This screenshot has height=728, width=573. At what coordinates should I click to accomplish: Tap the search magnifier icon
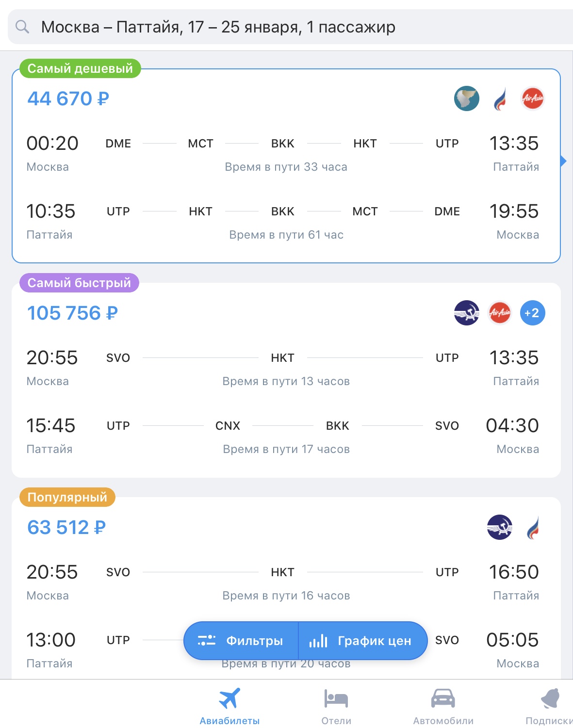tap(22, 27)
